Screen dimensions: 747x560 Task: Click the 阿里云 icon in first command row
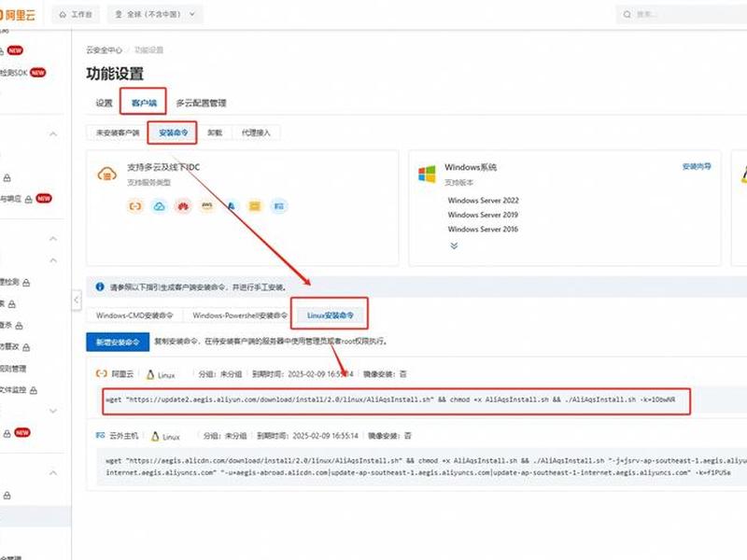102,374
